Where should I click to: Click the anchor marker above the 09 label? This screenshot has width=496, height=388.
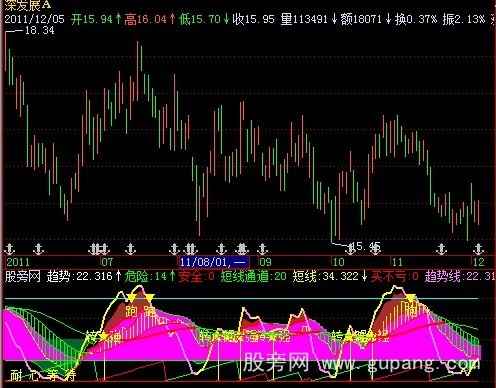point(263,249)
